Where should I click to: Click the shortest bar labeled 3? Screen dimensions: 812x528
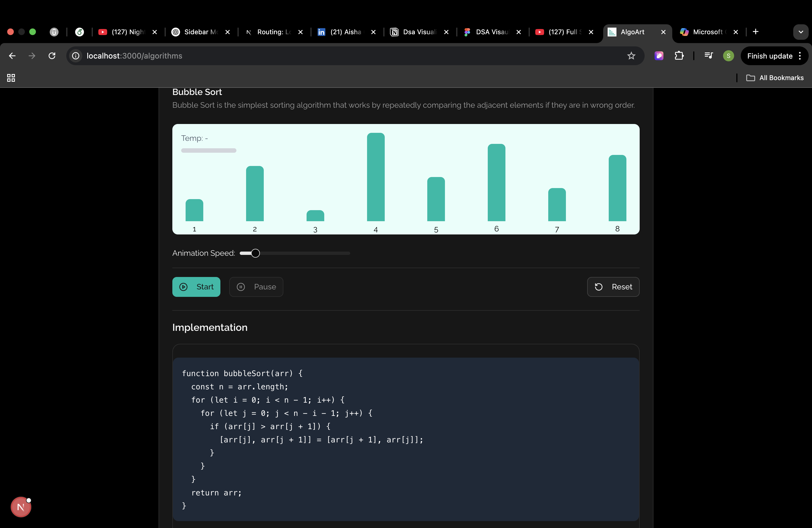tap(315, 216)
